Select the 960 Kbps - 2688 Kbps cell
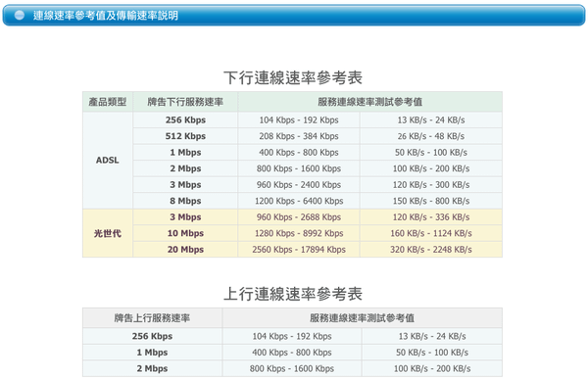Viewport: 588px width, 380px height. click(299, 217)
